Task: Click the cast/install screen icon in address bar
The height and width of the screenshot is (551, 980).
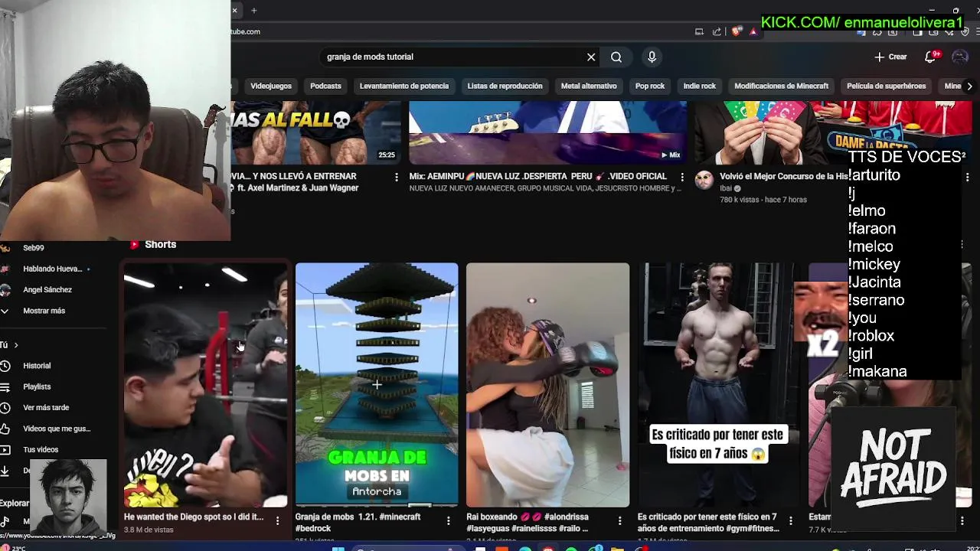Action: pos(699,31)
